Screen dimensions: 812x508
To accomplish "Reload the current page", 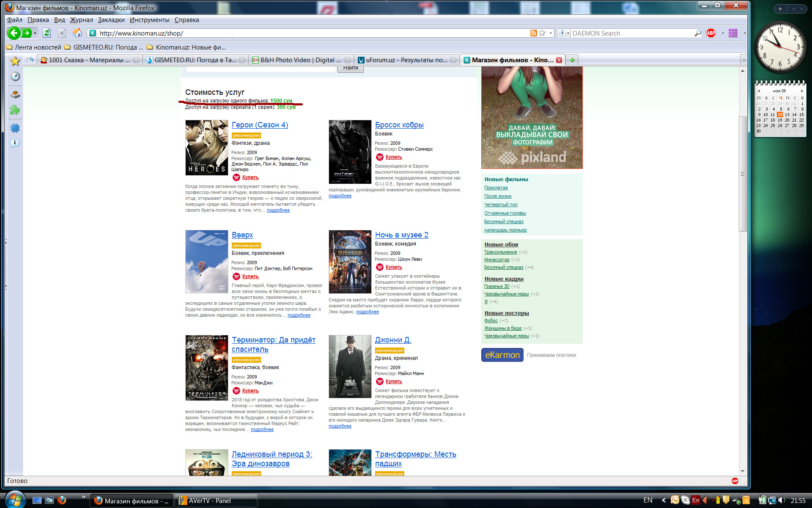I will (47, 33).
